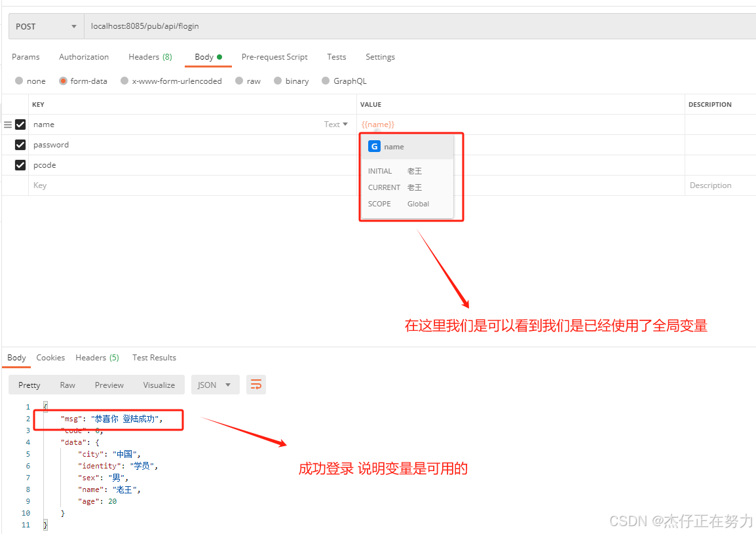Grab the drag handle on name row
756x534 pixels.
click(8, 124)
